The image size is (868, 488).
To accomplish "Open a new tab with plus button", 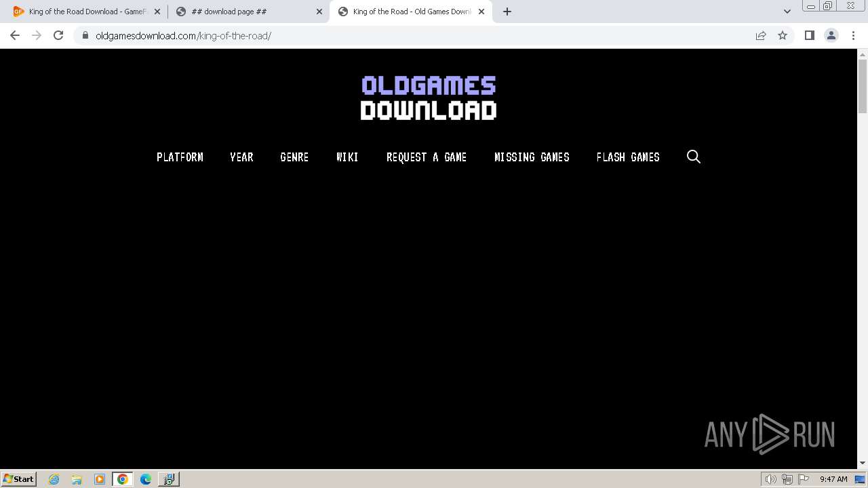I will (507, 12).
